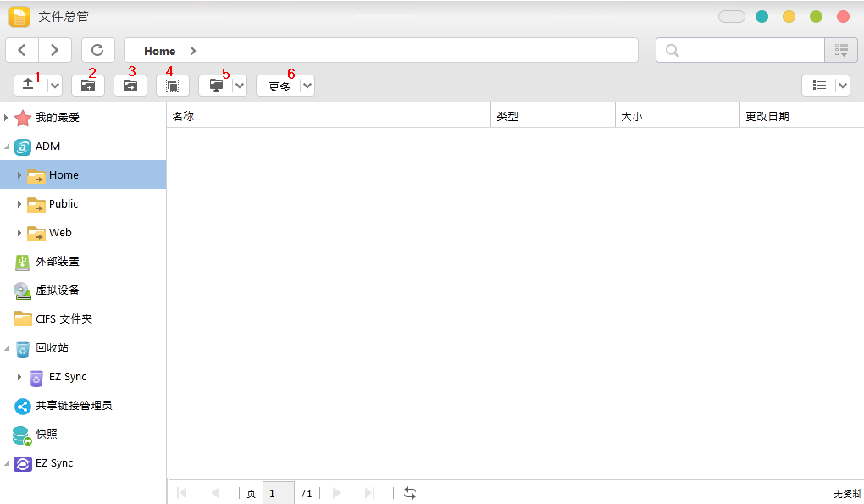Sort files by the 名称 column header
Viewport: 864px width, 504px height.
click(x=328, y=116)
